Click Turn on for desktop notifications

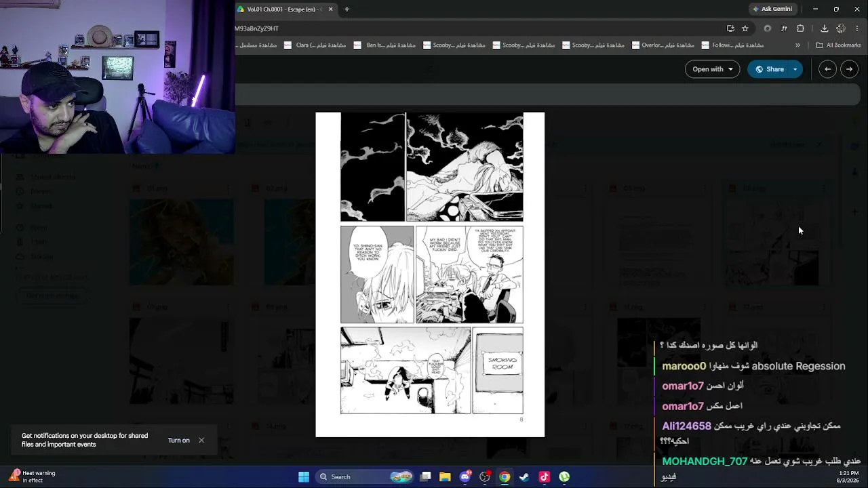178,441
